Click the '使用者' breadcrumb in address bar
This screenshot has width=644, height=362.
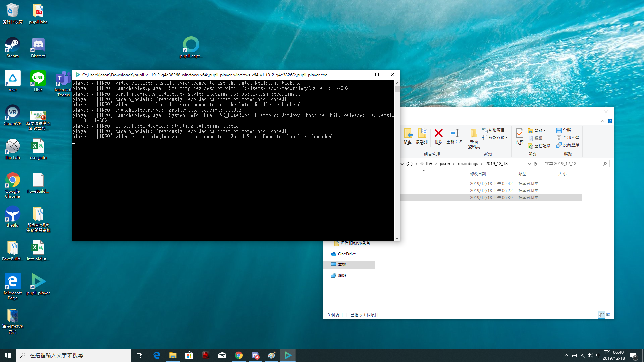click(426, 164)
